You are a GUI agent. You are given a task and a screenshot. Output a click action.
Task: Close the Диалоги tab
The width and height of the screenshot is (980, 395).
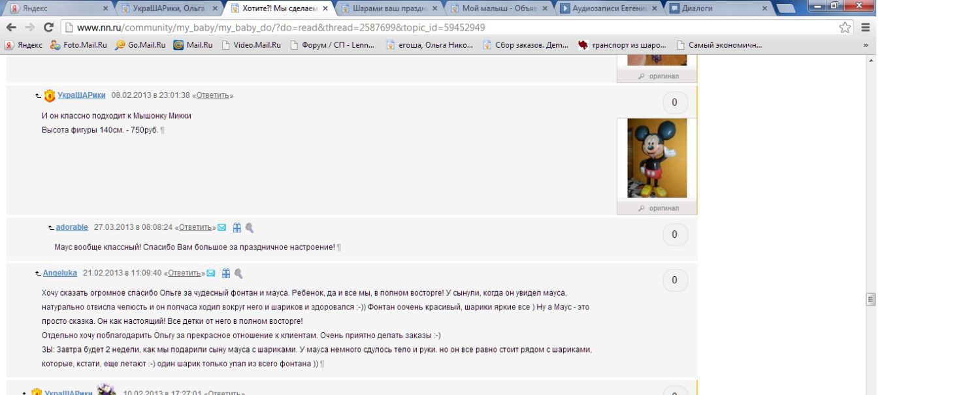(765, 8)
